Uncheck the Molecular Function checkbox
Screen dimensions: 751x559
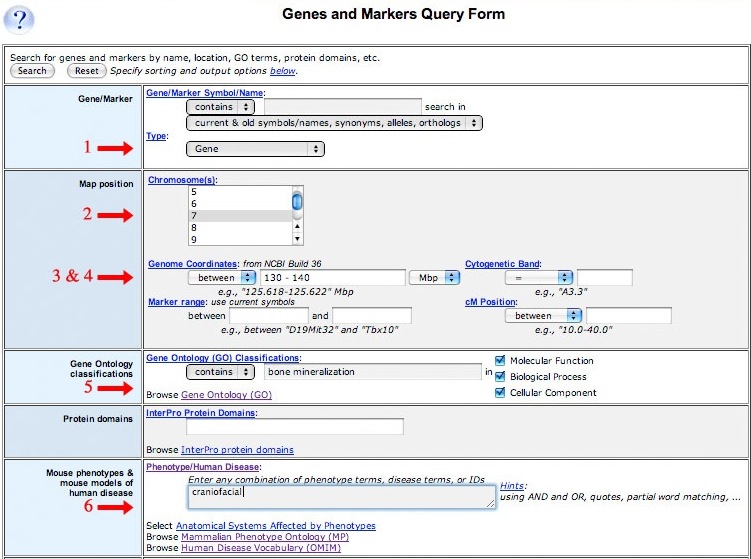(500, 361)
